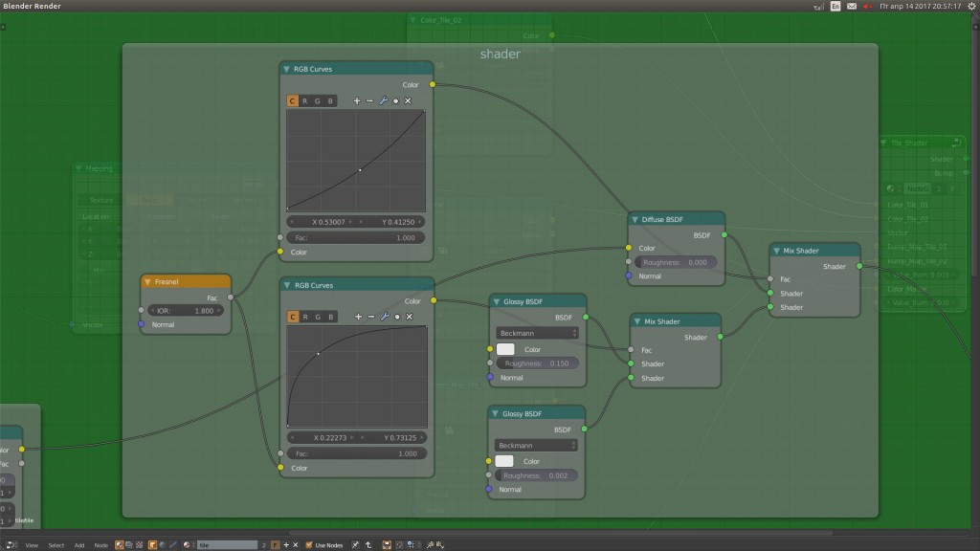This screenshot has width=980, height=551.
Task: Collapse the Diffuse BSDF node header triangle
Action: (x=634, y=219)
